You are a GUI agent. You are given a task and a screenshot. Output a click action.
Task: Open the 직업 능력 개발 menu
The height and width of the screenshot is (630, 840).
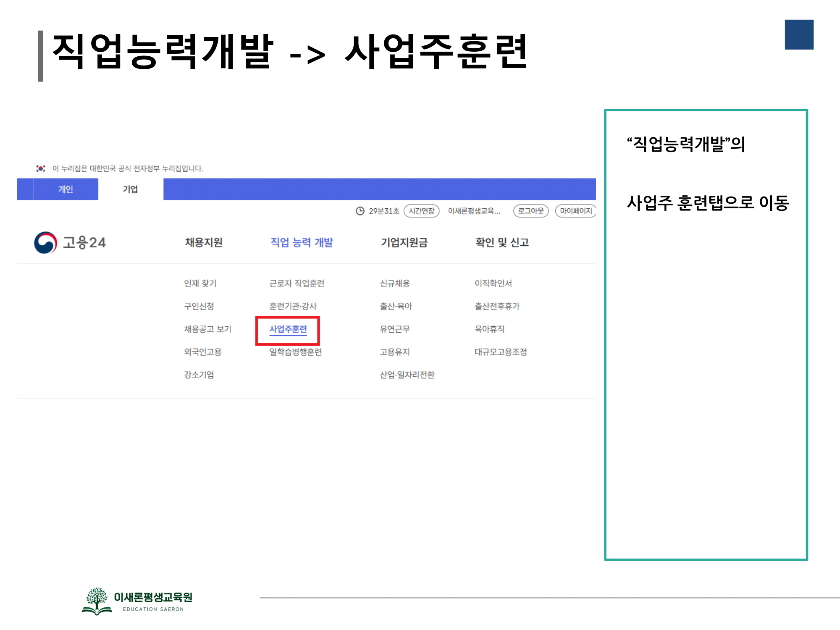(302, 242)
